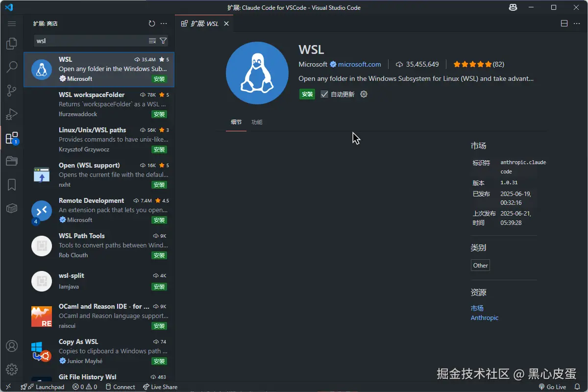
Task: Open the 市场 marketplace resource link
Action: coord(477,308)
